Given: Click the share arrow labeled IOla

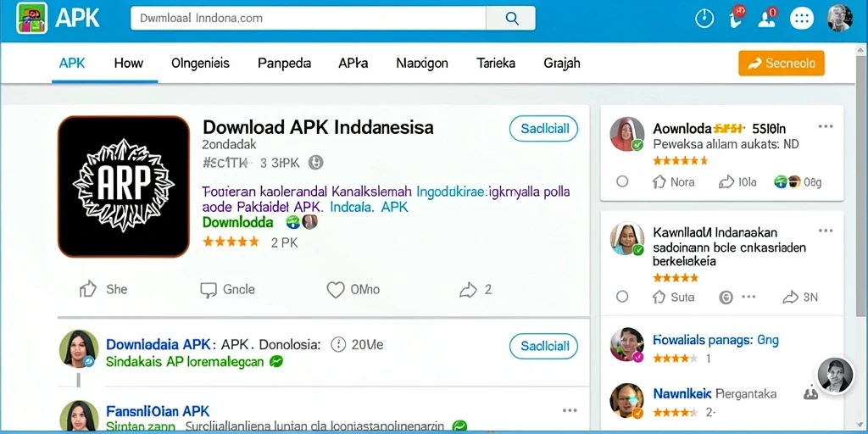Looking at the screenshot, I should coord(726,181).
